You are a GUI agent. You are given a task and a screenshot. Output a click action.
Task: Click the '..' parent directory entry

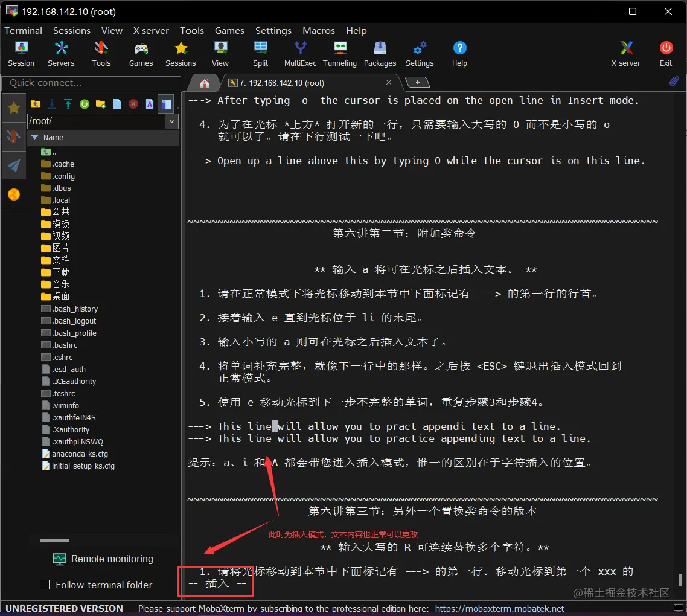click(49, 152)
